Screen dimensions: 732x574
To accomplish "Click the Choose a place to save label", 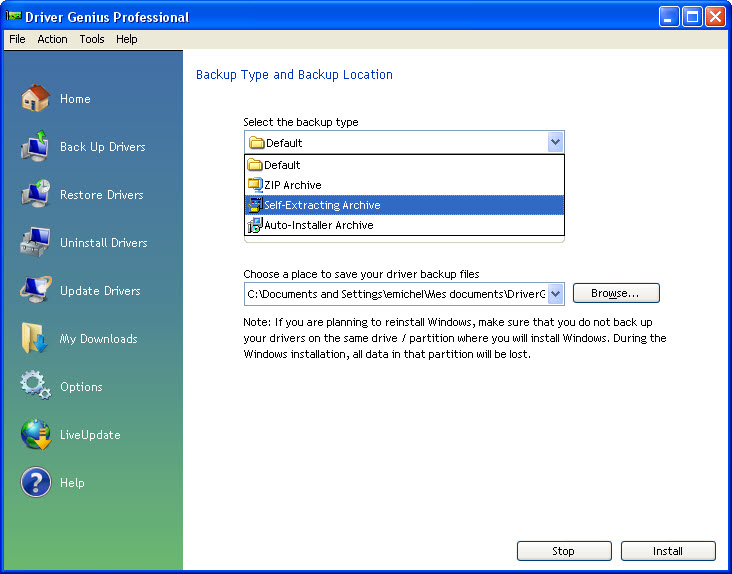I will coord(361,274).
